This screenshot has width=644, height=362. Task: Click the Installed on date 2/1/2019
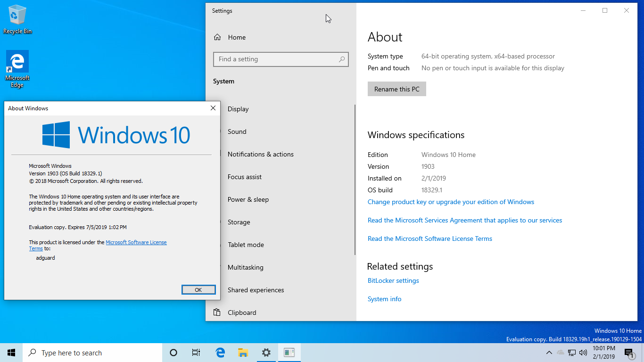point(434,178)
